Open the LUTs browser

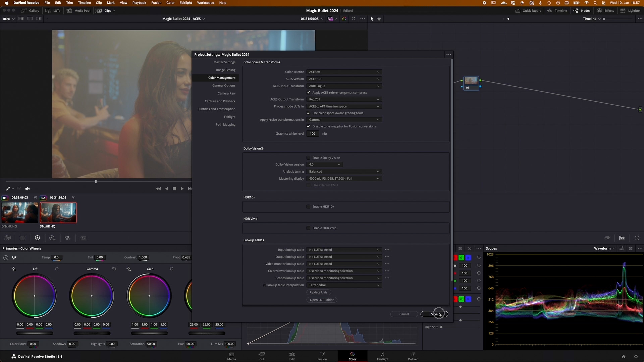click(53, 11)
